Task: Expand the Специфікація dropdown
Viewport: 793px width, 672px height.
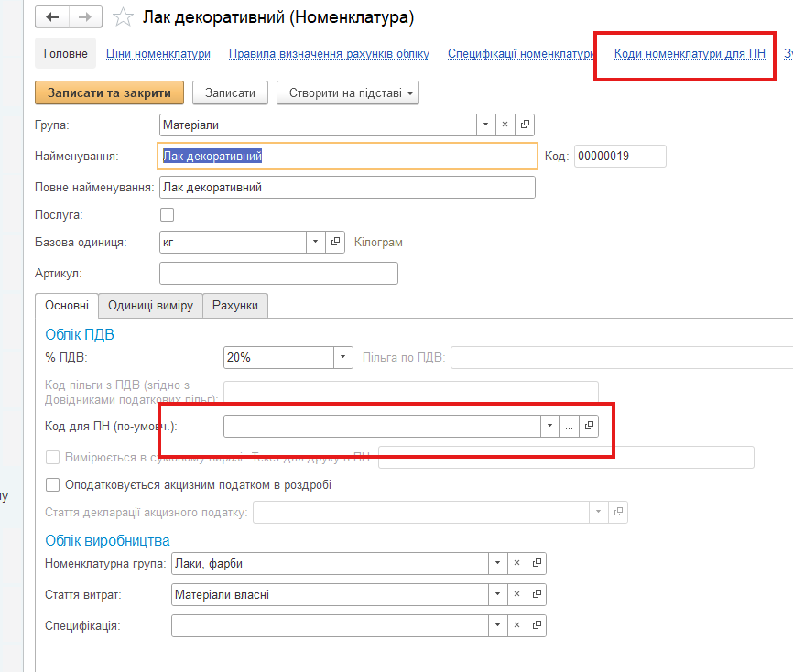Action: tap(497, 625)
